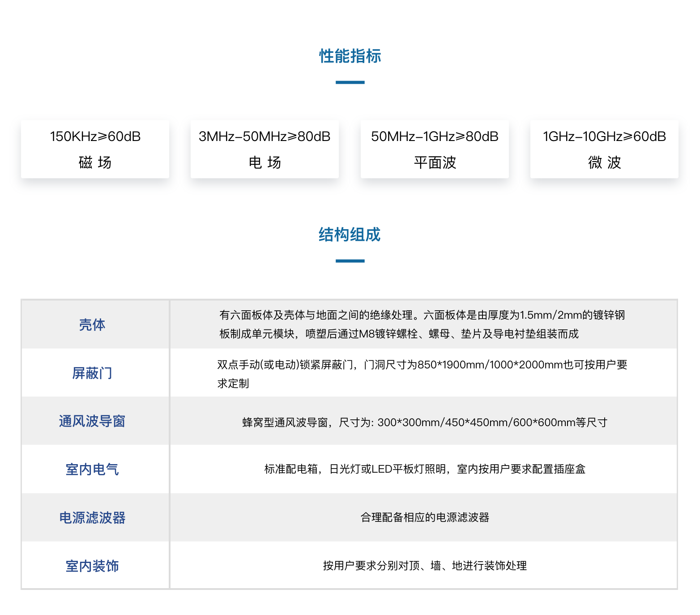This screenshot has height=615, width=700.
Task: Click the 蜂窝型通风波导窗 size description
Action: (424, 422)
